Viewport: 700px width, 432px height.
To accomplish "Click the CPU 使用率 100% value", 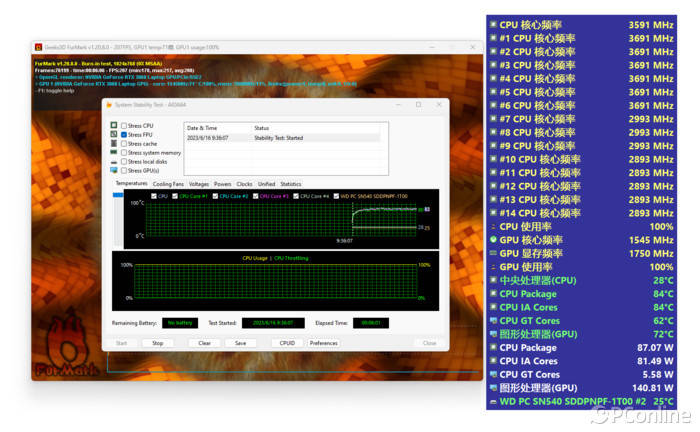I will pyautogui.click(x=661, y=227).
